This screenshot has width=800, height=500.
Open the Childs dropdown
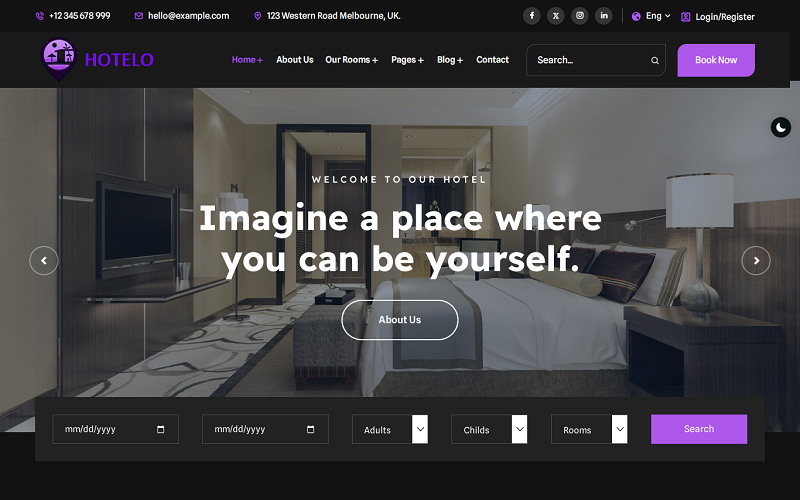pyautogui.click(x=489, y=430)
